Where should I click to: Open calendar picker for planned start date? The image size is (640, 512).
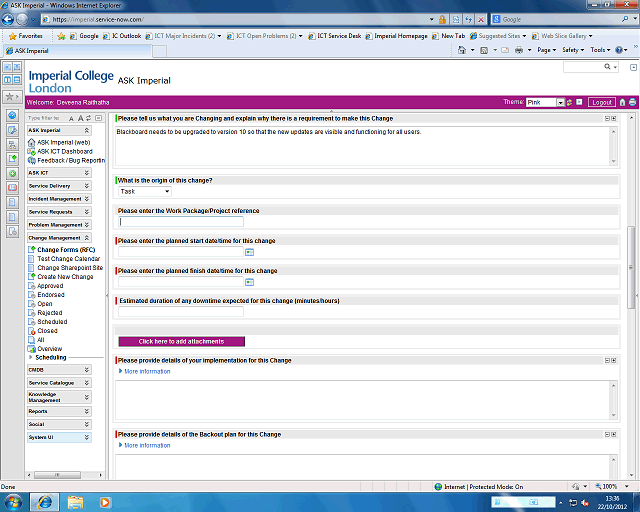[x=250, y=252]
